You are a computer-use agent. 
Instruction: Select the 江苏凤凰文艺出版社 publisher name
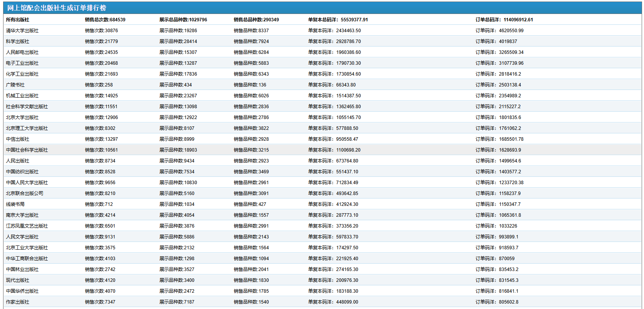[x=27, y=226]
